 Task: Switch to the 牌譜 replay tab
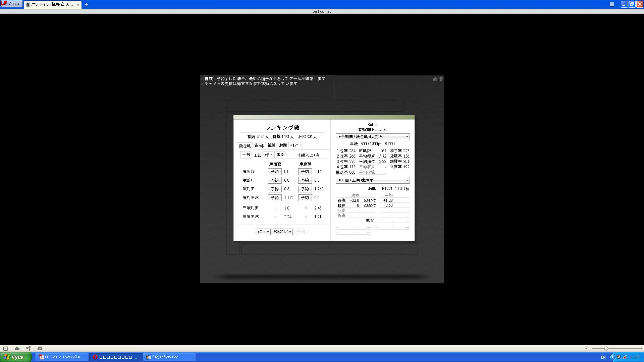point(283,145)
